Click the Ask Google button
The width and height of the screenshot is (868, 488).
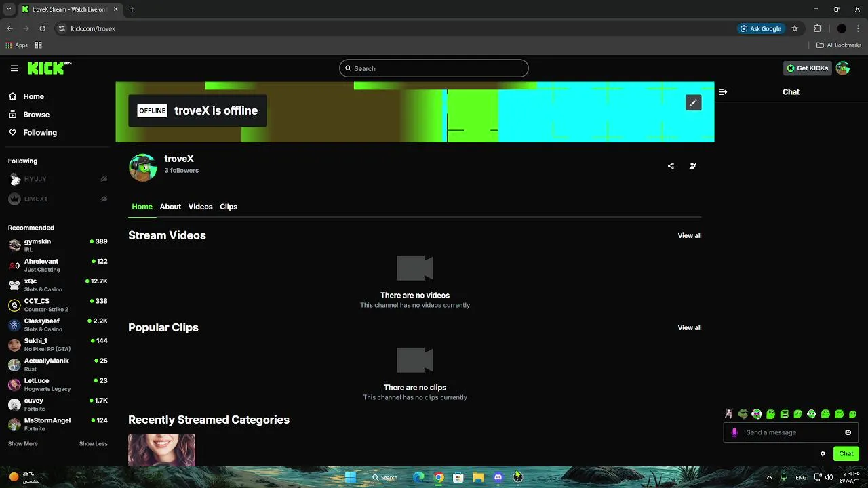coord(761,28)
